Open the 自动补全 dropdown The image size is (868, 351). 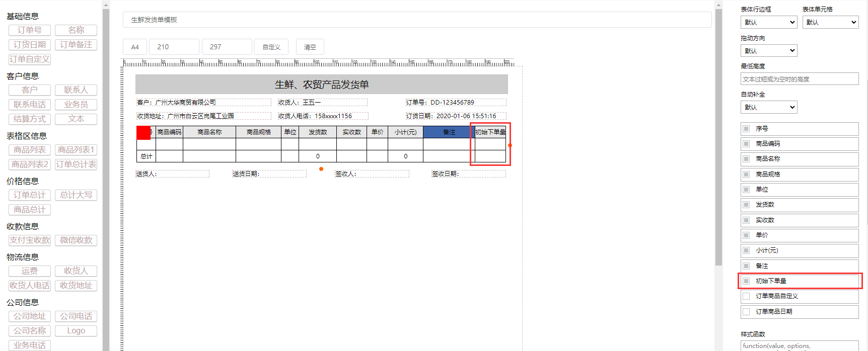[x=768, y=107]
